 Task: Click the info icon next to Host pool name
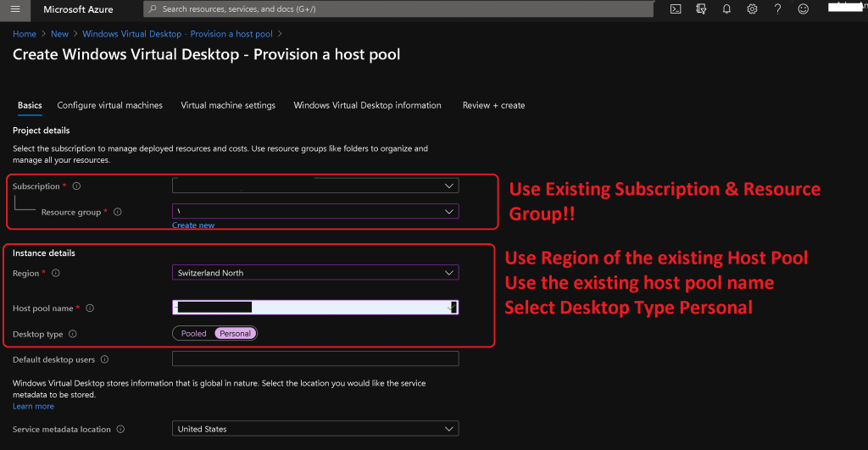pyautogui.click(x=90, y=308)
